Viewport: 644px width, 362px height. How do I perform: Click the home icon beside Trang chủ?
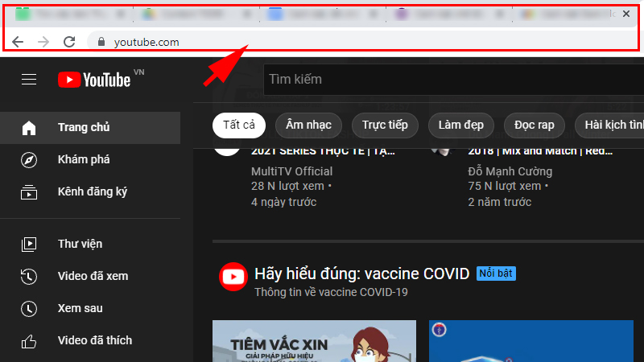(x=29, y=128)
